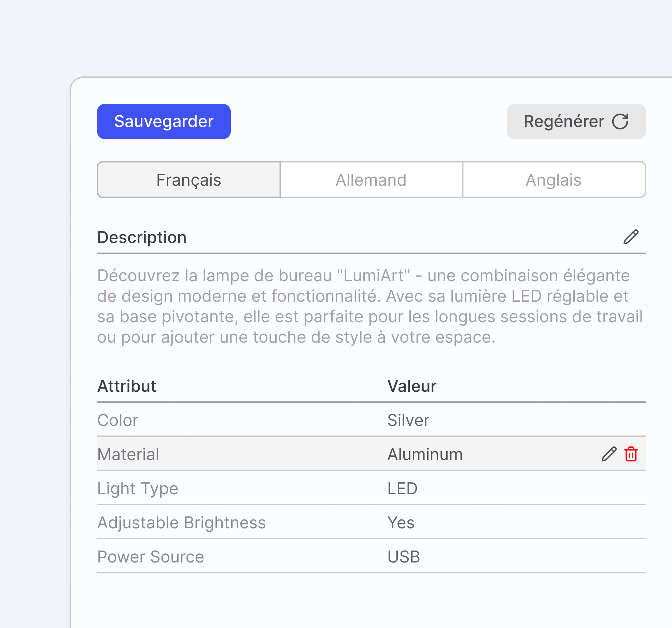Select the Adjustable Brightness row

(x=181, y=523)
